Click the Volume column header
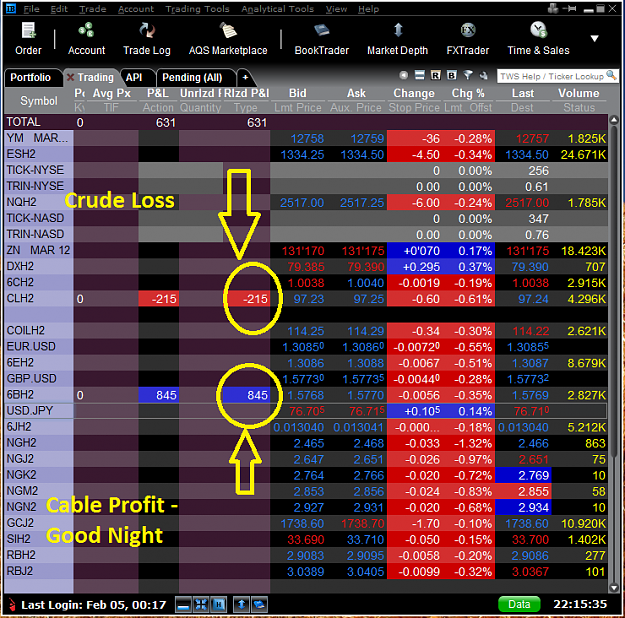The width and height of the screenshot is (625, 618). [x=578, y=93]
